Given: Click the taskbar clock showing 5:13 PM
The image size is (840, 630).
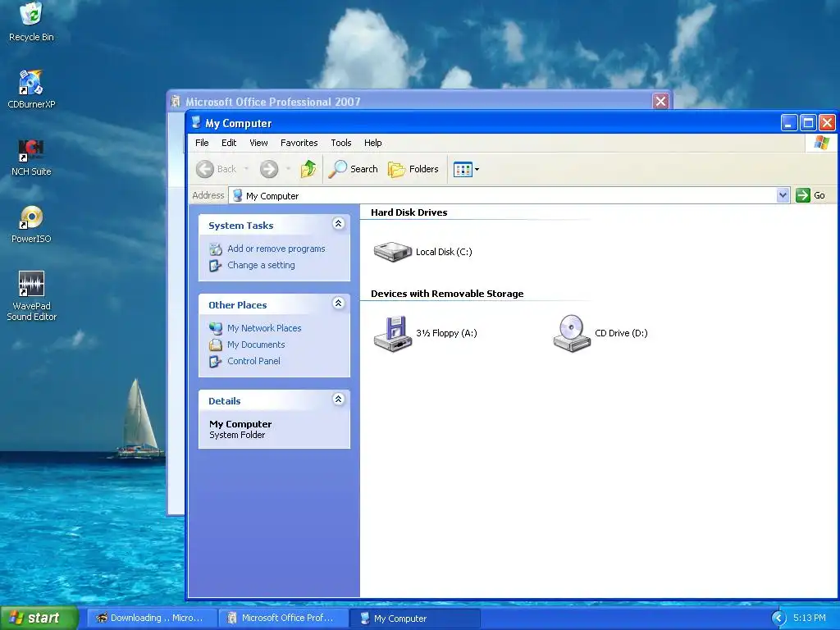Looking at the screenshot, I should pos(810,619).
